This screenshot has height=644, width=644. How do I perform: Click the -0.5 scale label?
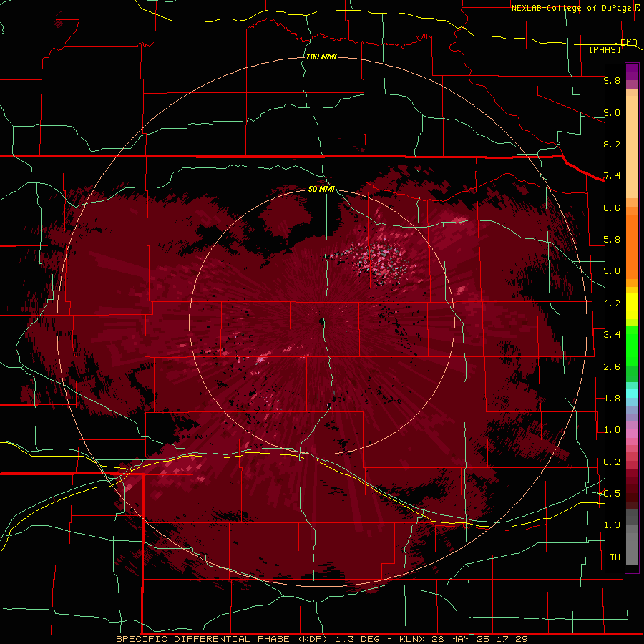(609, 493)
